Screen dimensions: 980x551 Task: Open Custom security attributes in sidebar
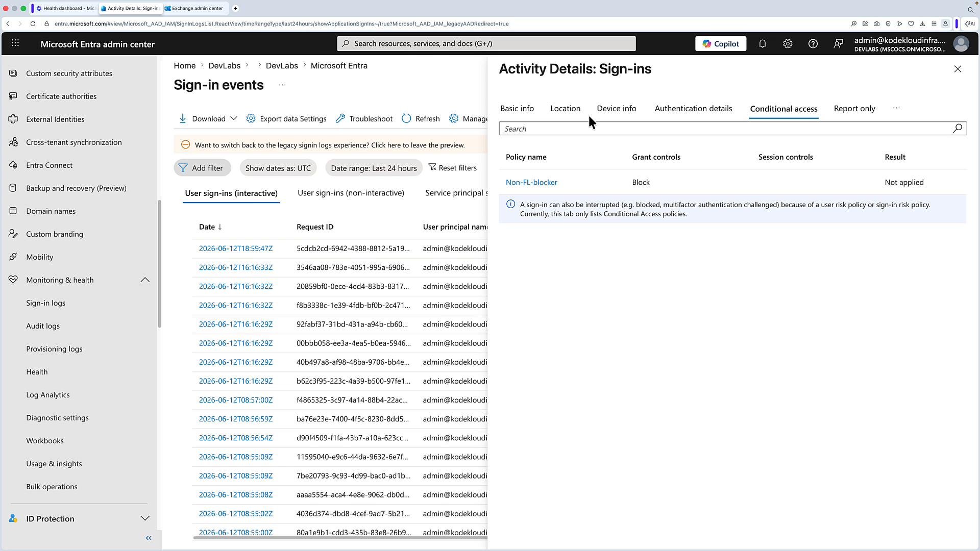(x=69, y=73)
